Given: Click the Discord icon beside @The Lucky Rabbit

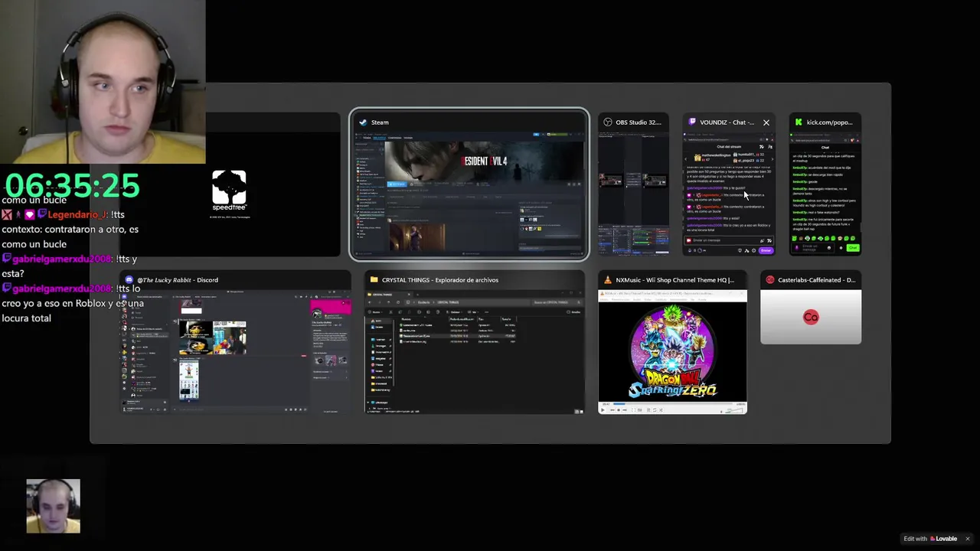Looking at the screenshot, I should click(x=129, y=280).
